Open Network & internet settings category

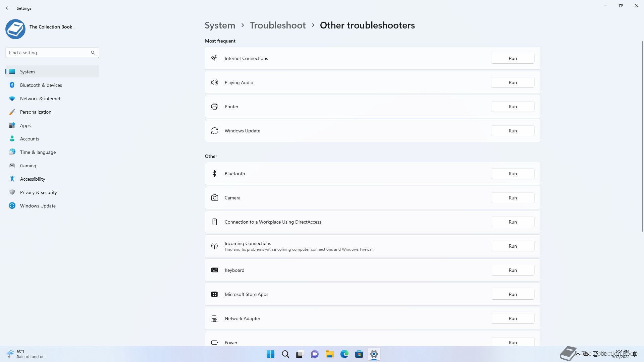pos(40,99)
